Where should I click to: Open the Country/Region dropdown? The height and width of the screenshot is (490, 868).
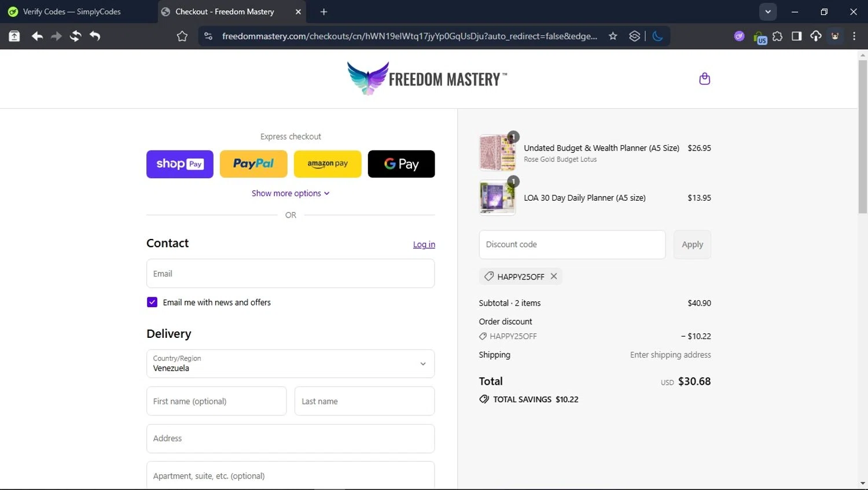tap(290, 364)
